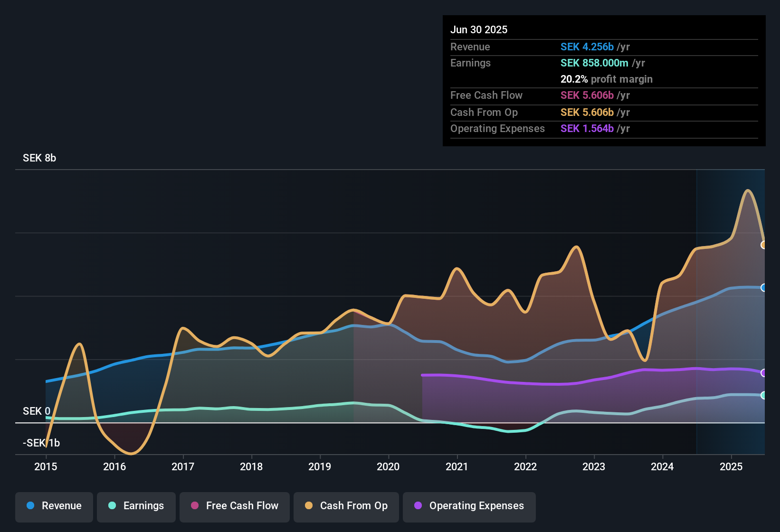Click the teal Earnings line end marker
This screenshot has width=780, height=532.
coord(763,395)
